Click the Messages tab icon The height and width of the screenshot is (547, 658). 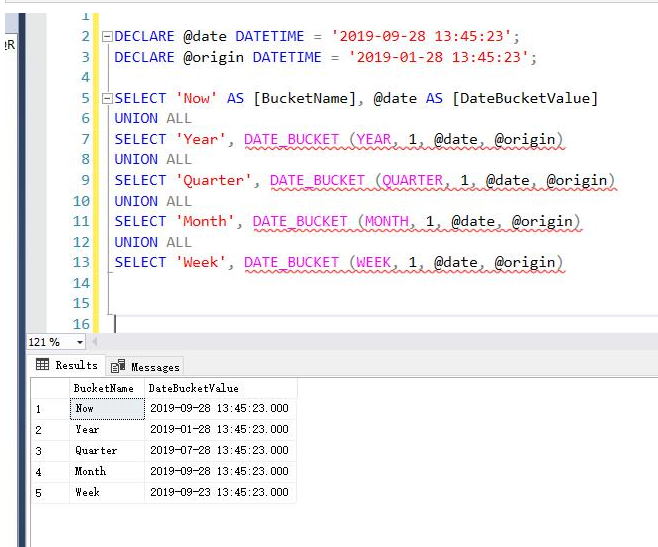(x=118, y=366)
